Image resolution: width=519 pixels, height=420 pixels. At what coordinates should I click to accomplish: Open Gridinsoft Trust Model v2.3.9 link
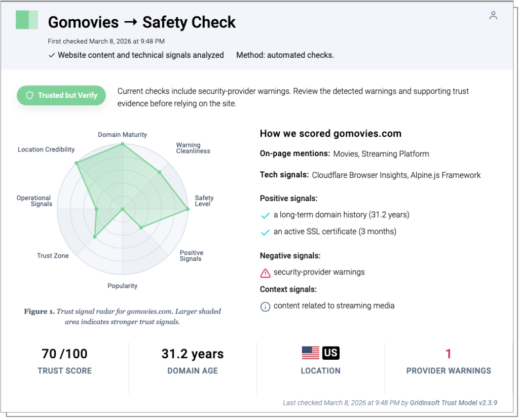pos(454,403)
